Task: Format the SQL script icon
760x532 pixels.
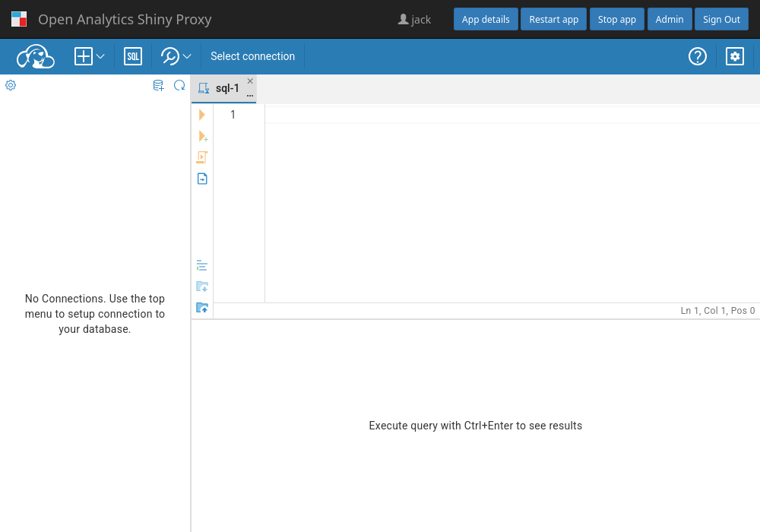Action: [202, 265]
